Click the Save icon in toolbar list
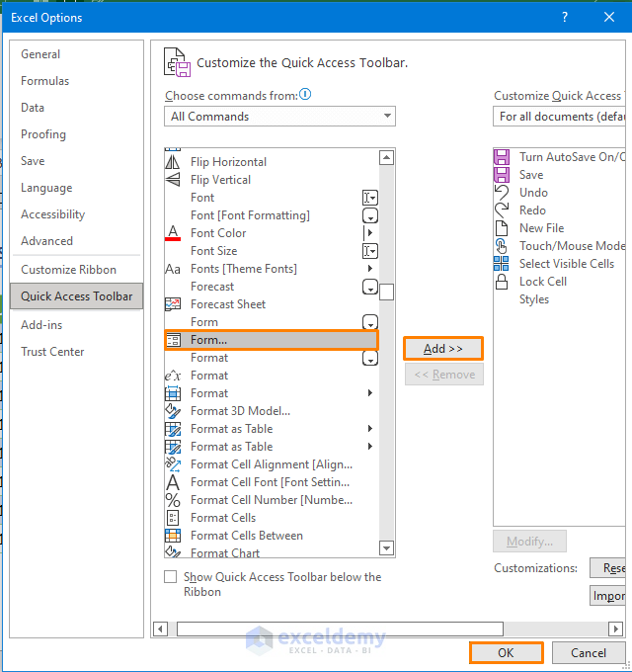Image resolution: width=632 pixels, height=672 pixels. pos(502,175)
